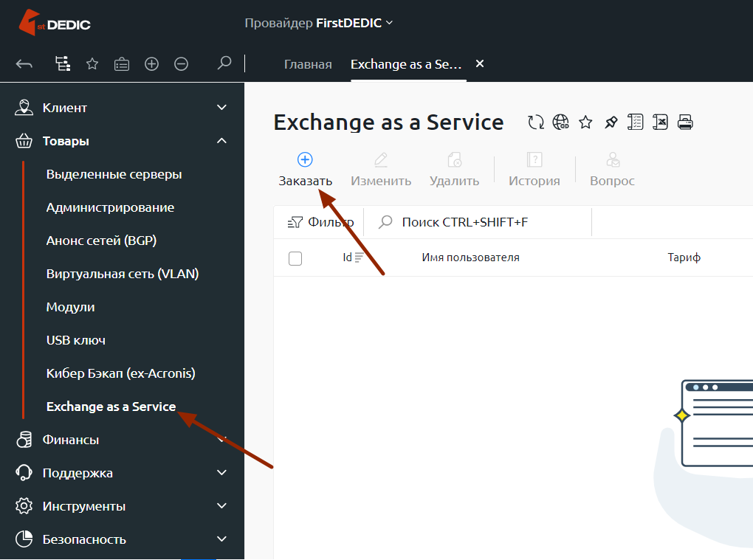Export list with the Excel sheet icon
This screenshot has height=560, width=753.
[x=660, y=122]
